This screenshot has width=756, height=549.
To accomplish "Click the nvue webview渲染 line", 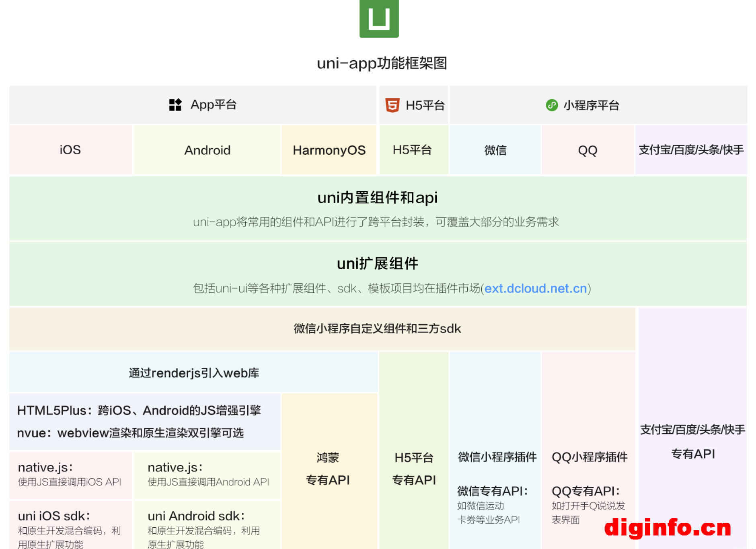I will pyautogui.click(x=130, y=433).
